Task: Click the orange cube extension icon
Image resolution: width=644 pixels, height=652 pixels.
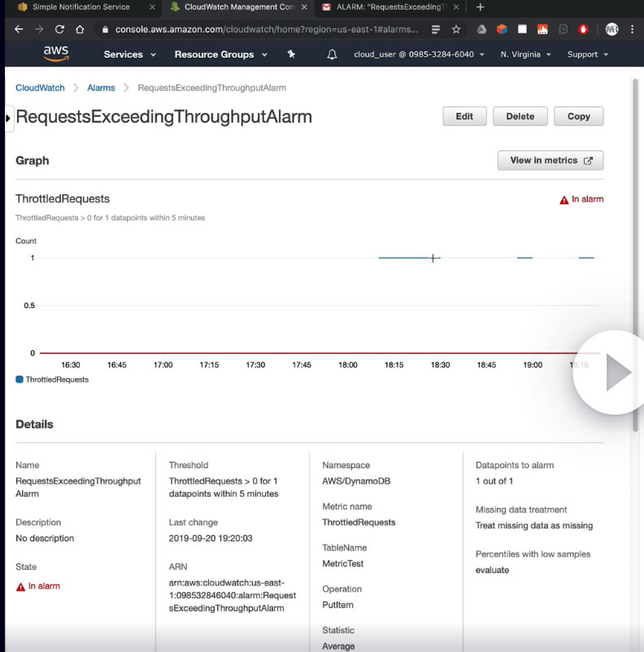Action: [502, 29]
